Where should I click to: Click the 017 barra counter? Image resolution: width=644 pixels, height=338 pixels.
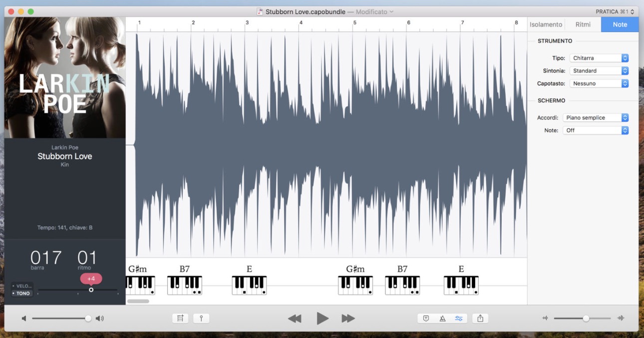pos(46,258)
